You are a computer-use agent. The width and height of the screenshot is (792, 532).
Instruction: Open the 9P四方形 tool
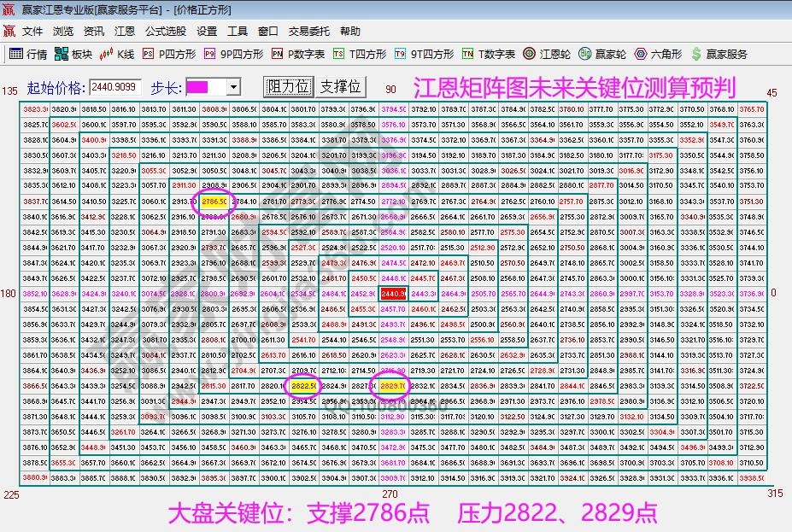tap(225, 53)
